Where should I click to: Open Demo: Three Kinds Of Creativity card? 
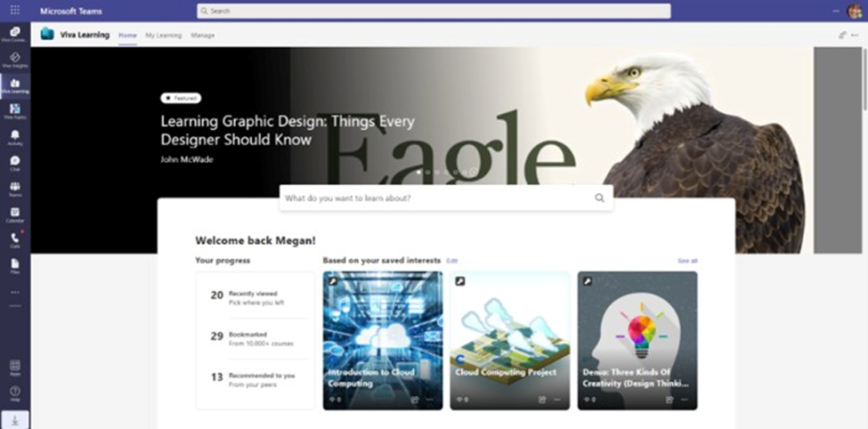(x=637, y=340)
